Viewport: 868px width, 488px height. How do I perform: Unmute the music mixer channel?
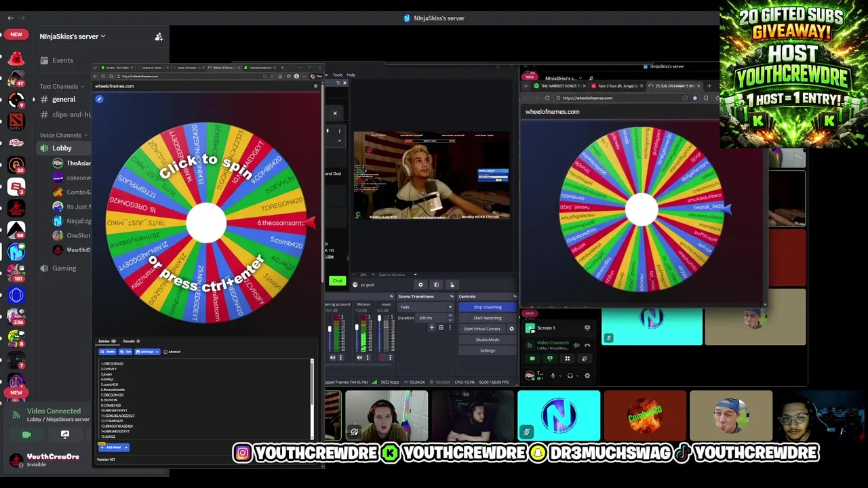click(x=382, y=358)
